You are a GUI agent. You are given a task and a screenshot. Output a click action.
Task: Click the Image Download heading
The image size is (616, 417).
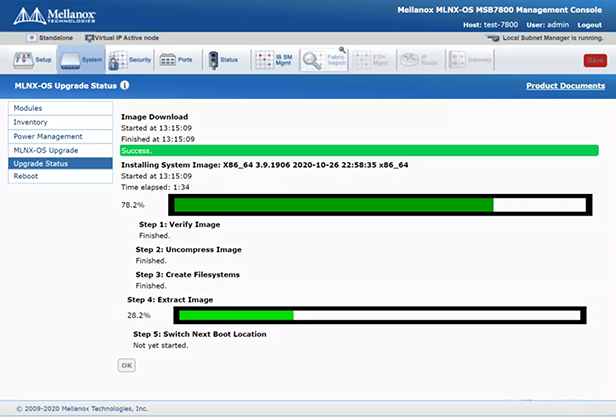point(154,117)
